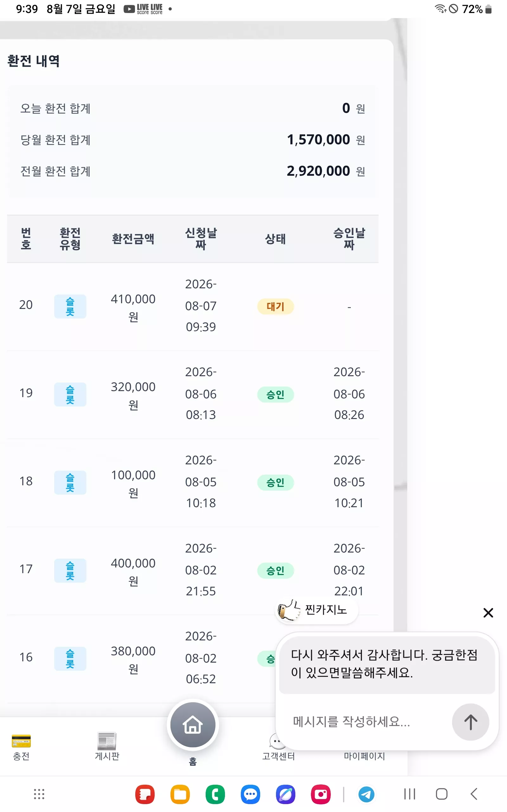
Task: Tap the 마이페이지 tab
Action: [364, 756]
